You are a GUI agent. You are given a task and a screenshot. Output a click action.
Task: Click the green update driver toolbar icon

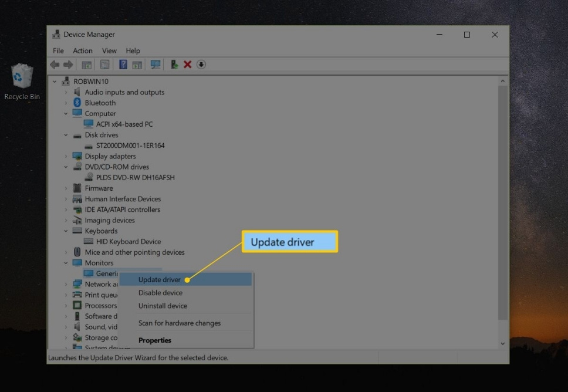click(x=174, y=65)
